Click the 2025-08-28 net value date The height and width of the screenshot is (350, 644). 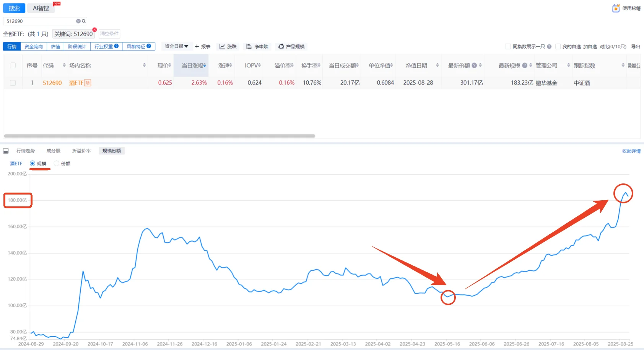pos(418,83)
